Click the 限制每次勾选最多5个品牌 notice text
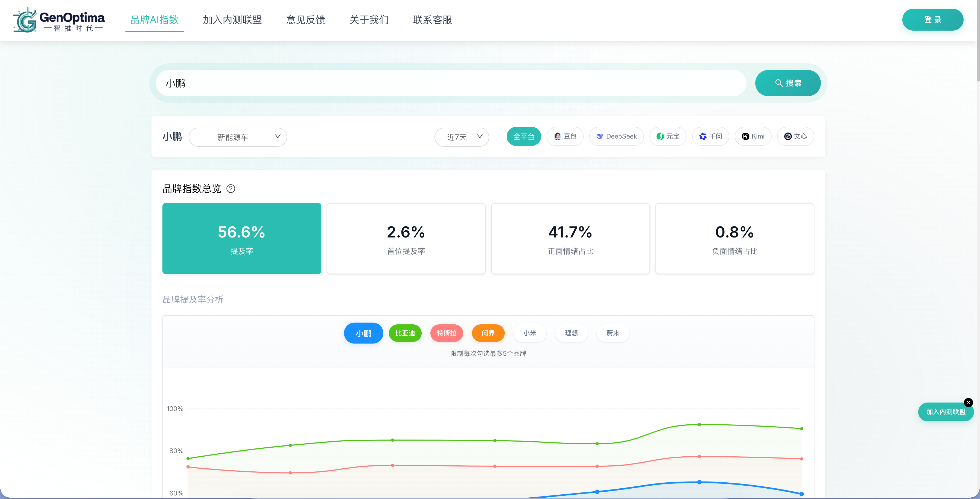The image size is (980, 499). (x=488, y=354)
